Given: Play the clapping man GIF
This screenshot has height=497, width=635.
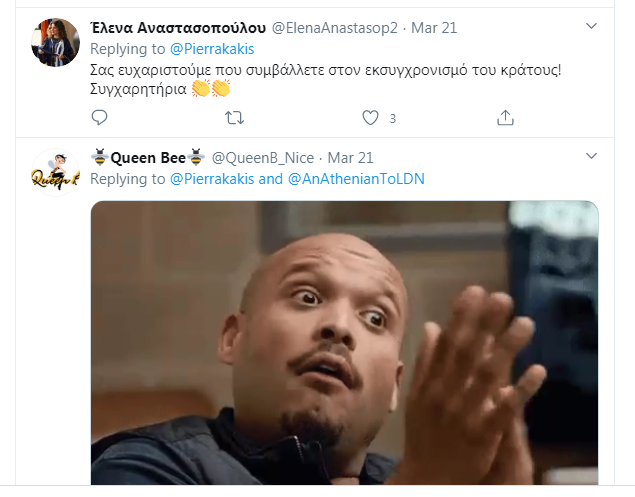Looking at the screenshot, I should point(345,343).
